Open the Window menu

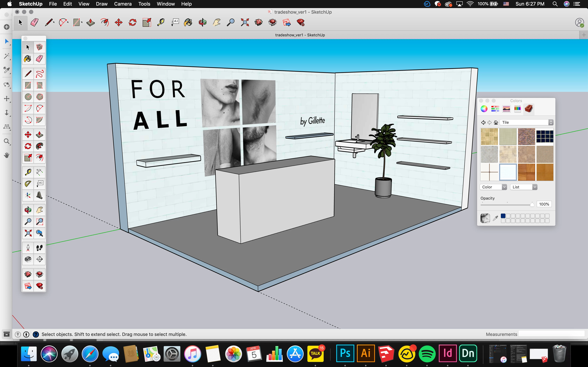coord(166,4)
